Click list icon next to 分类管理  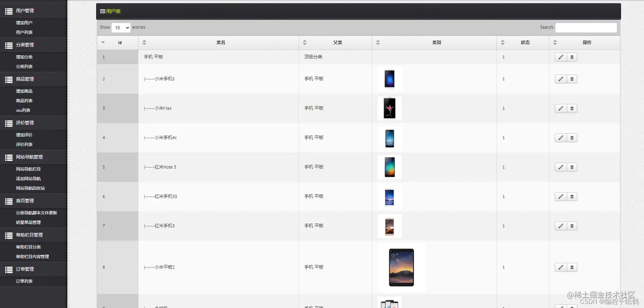pos(9,45)
